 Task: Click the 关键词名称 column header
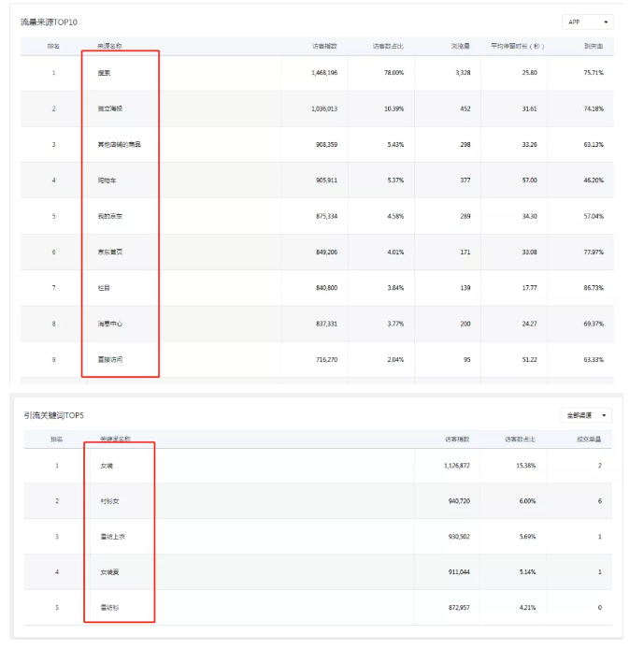click(x=114, y=439)
